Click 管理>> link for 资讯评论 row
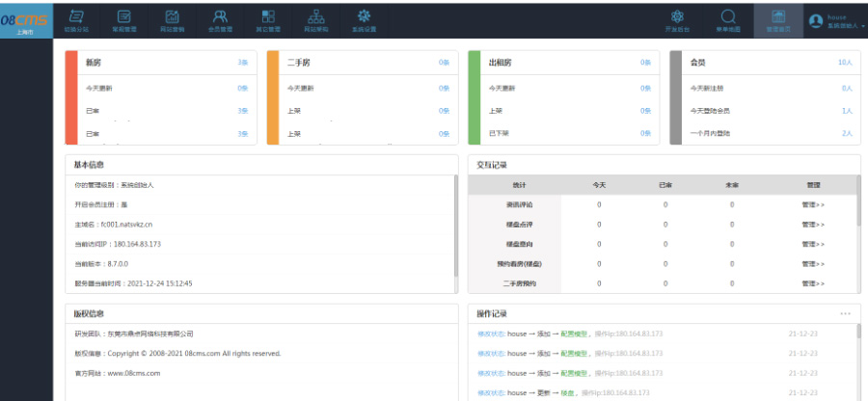 (x=813, y=204)
